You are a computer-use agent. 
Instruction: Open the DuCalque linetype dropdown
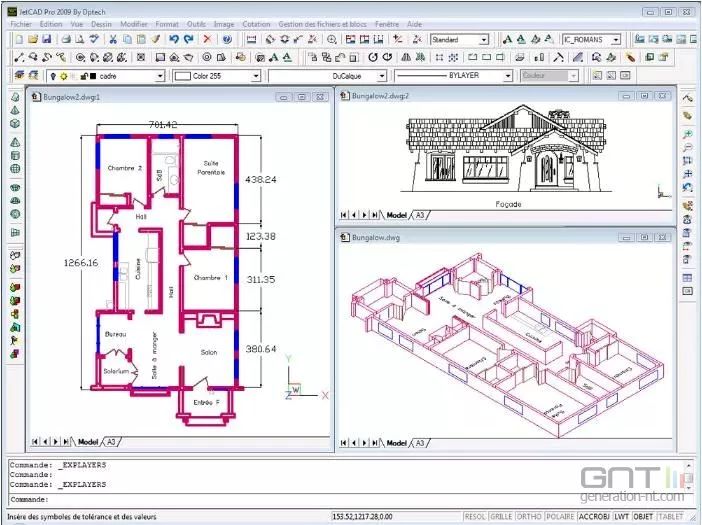pyautogui.click(x=382, y=77)
